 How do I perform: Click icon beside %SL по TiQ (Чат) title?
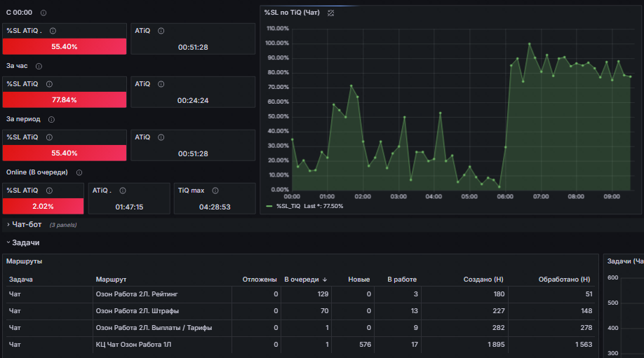[x=330, y=13]
